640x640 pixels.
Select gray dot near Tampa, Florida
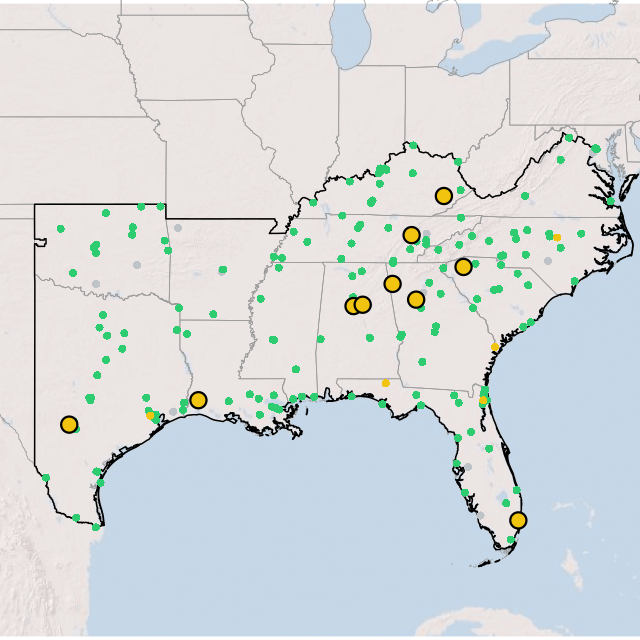(x=468, y=467)
